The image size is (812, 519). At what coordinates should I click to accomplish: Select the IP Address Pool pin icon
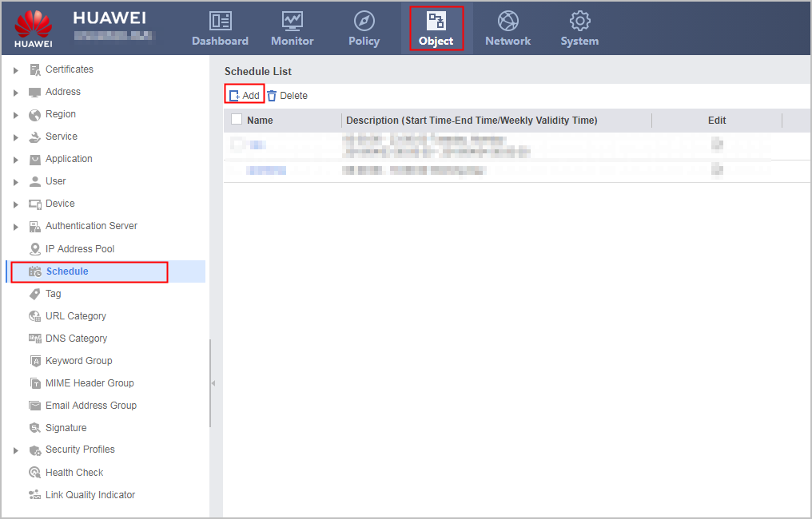(x=34, y=249)
